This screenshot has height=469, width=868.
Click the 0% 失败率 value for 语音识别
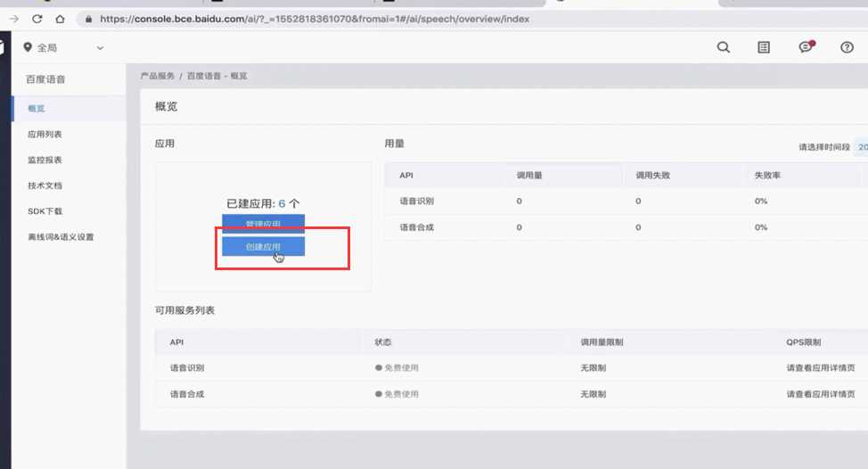(x=761, y=201)
